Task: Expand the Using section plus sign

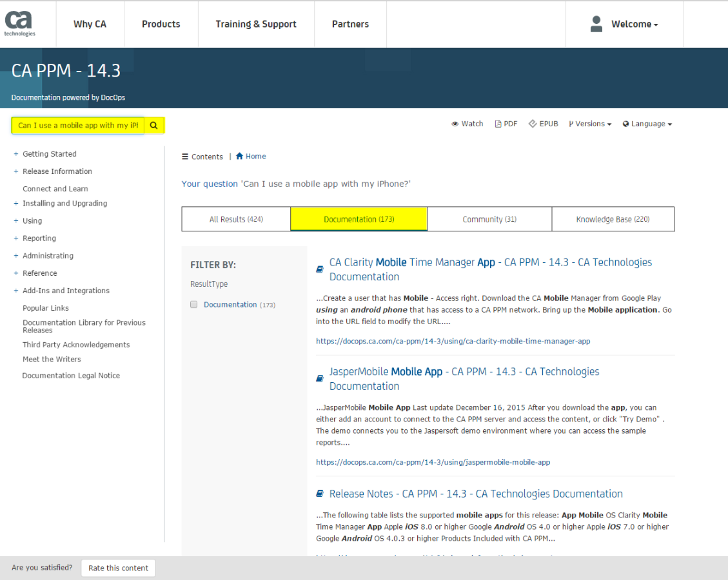Action: pos(15,221)
